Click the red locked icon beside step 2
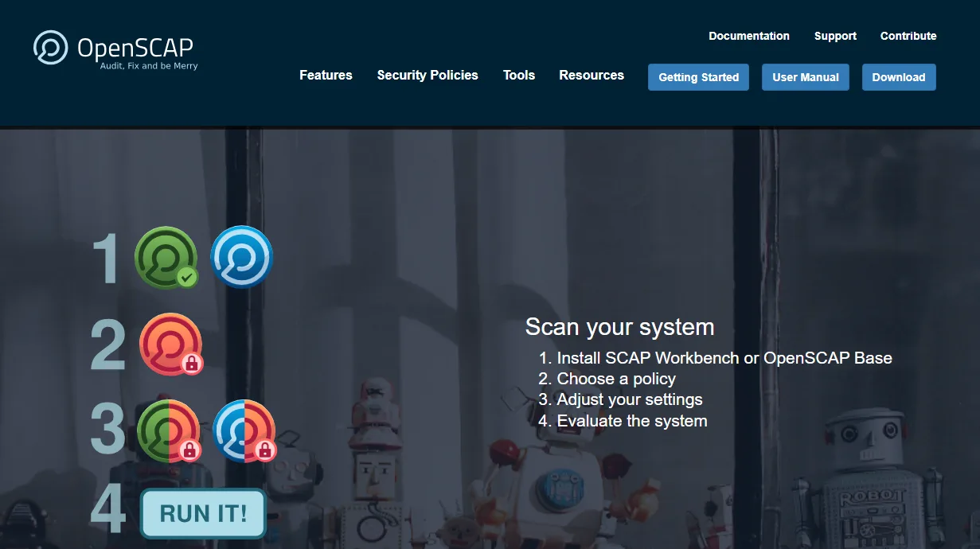The image size is (980, 549). (x=171, y=345)
